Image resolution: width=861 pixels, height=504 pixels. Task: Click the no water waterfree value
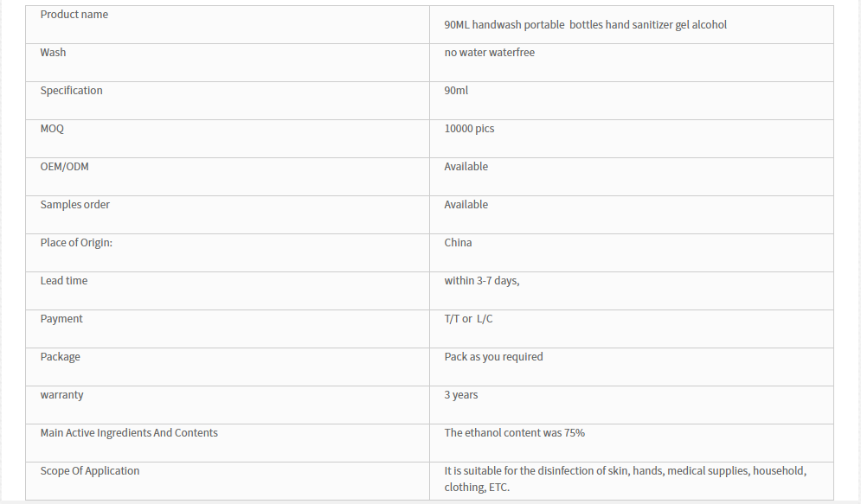pyautogui.click(x=489, y=53)
